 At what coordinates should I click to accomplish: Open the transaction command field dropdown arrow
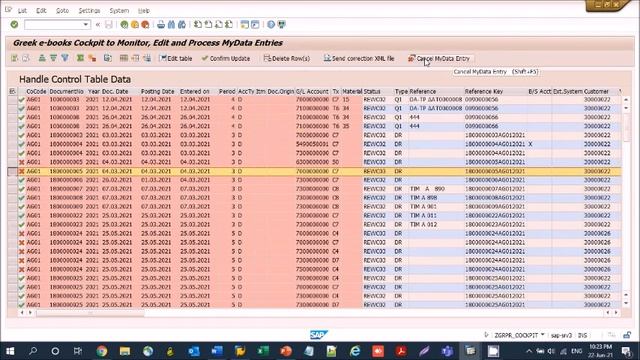[86, 24]
